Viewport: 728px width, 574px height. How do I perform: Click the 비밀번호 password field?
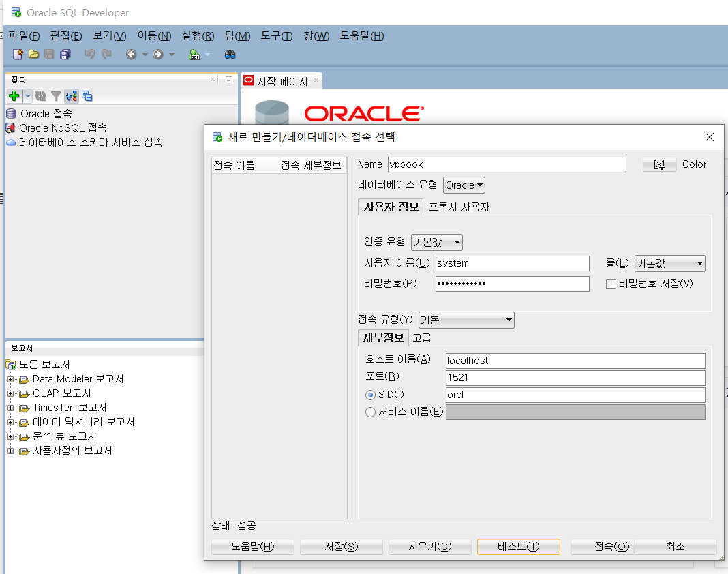click(513, 284)
